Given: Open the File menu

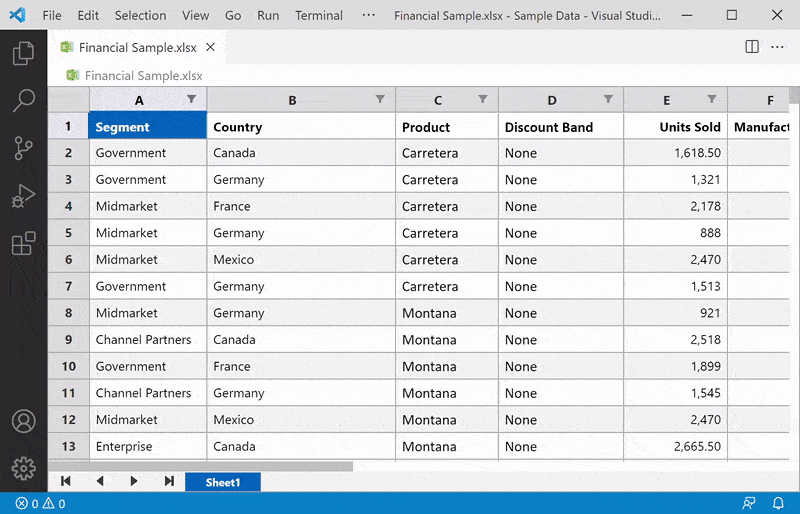Looking at the screenshot, I should tap(52, 15).
